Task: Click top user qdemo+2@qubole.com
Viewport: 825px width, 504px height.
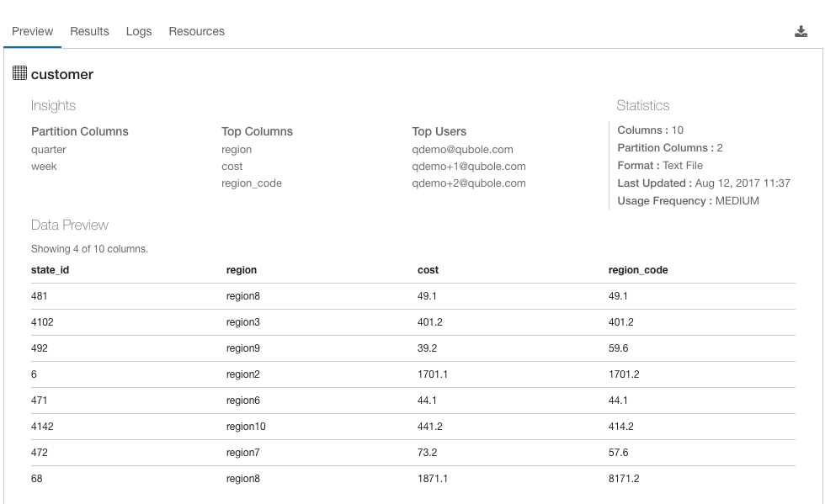Action: tap(469, 183)
